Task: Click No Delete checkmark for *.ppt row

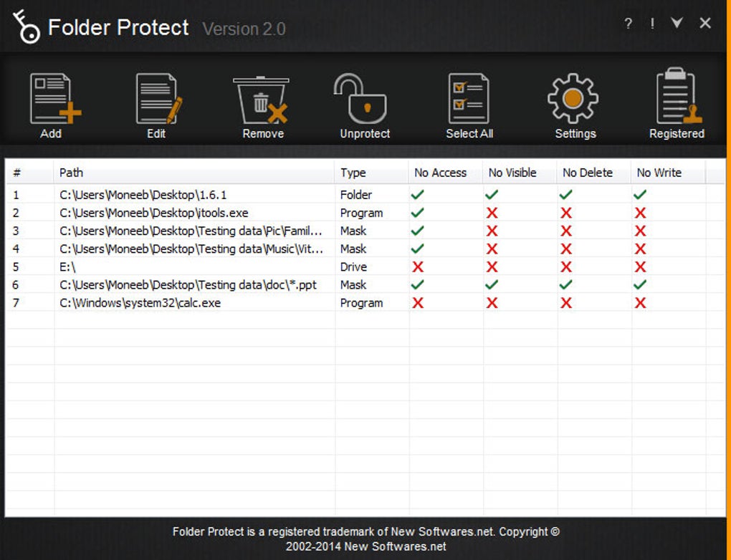Action: (566, 284)
